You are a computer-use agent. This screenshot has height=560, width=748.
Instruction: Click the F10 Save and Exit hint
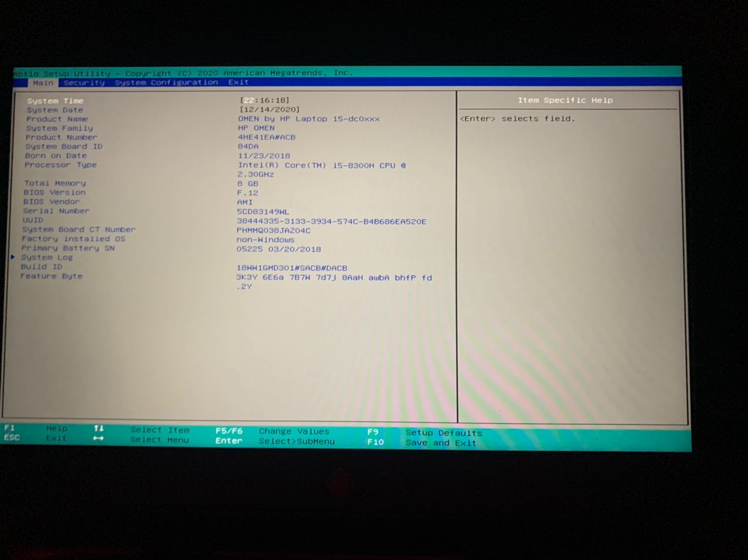[422, 442]
